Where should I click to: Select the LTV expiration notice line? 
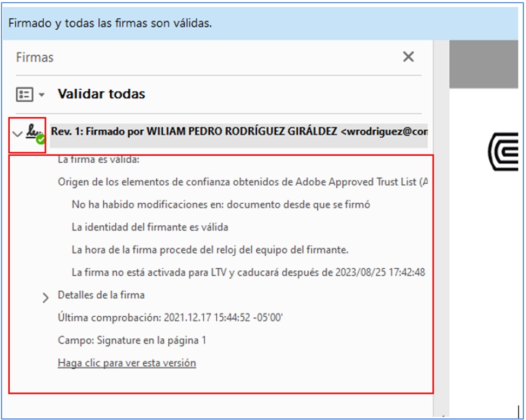tap(248, 272)
